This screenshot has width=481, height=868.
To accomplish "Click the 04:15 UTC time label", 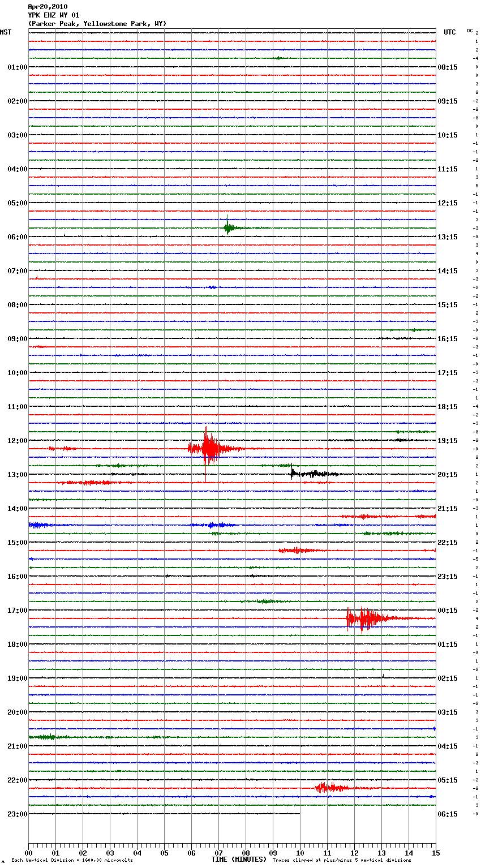I will pyautogui.click(x=448, y=746).
